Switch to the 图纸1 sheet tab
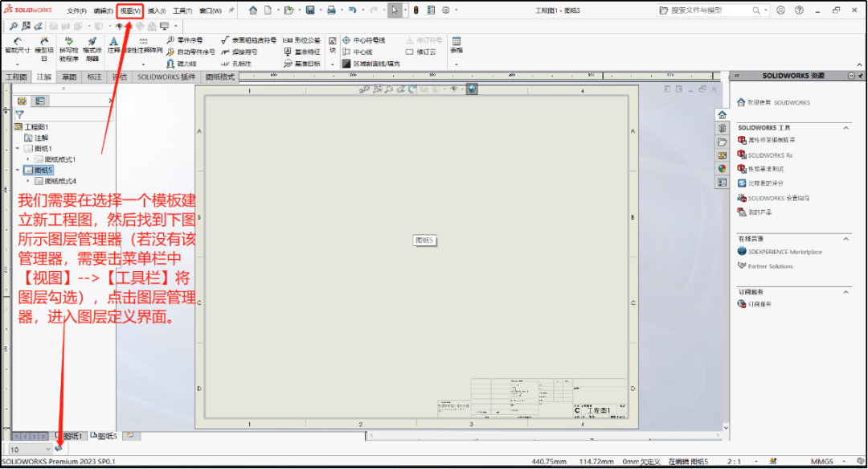Screen dimensions: 868x469 [x=73, y=436]
